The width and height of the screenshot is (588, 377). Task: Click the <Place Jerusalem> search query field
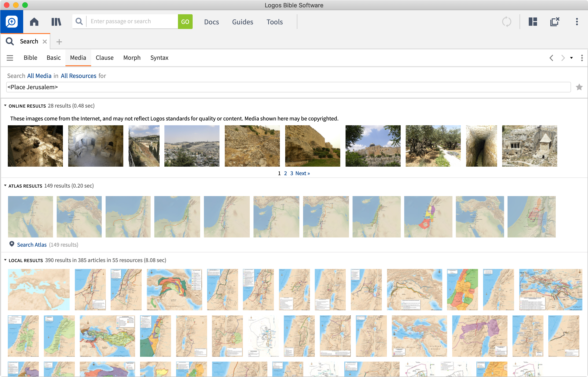tap(288, 87)
